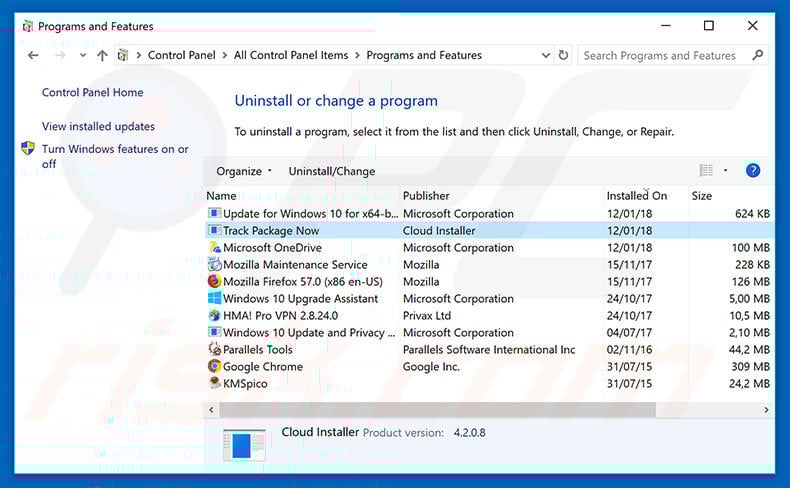This screenshot has width=790, height=488.
Task: Click the horizontal scrollbar thumb
Action: [x=437, y=409]
